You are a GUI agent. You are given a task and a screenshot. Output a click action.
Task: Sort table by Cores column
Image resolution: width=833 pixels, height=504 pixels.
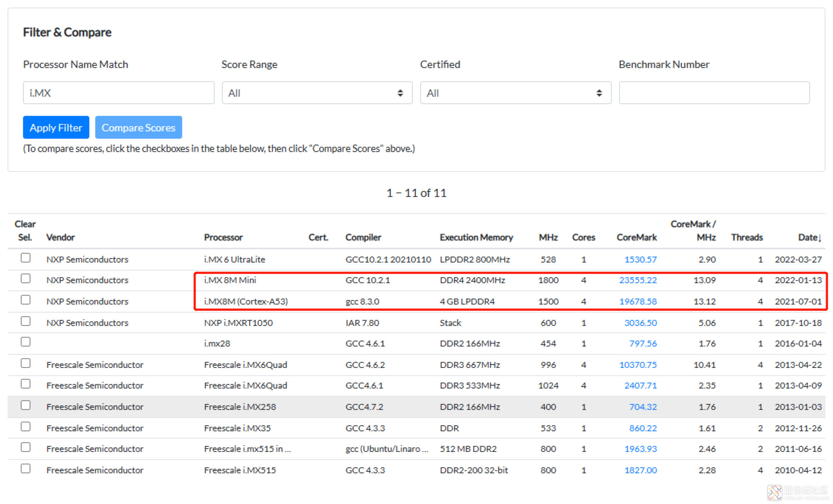584,237
